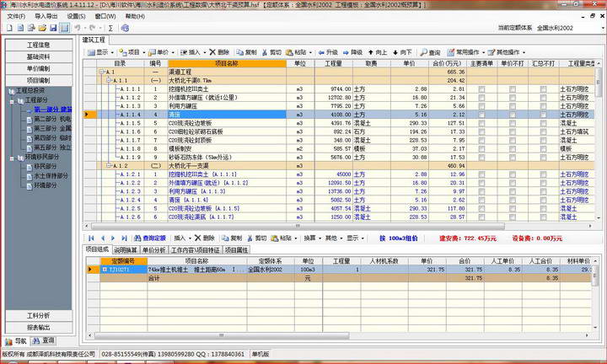Go to next record in lower navigation
Viewport: 607px width, 364px height.
pyautogui.click(x=113, y=238)
